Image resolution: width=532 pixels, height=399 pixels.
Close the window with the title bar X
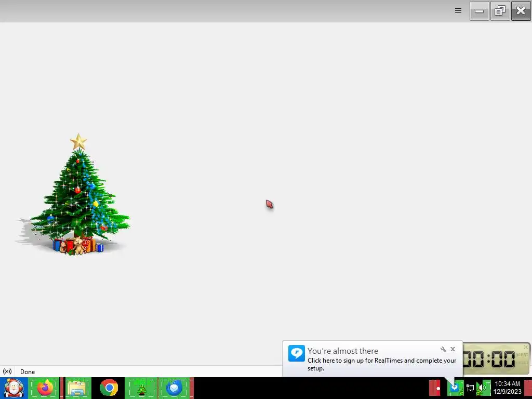point(521,11)
